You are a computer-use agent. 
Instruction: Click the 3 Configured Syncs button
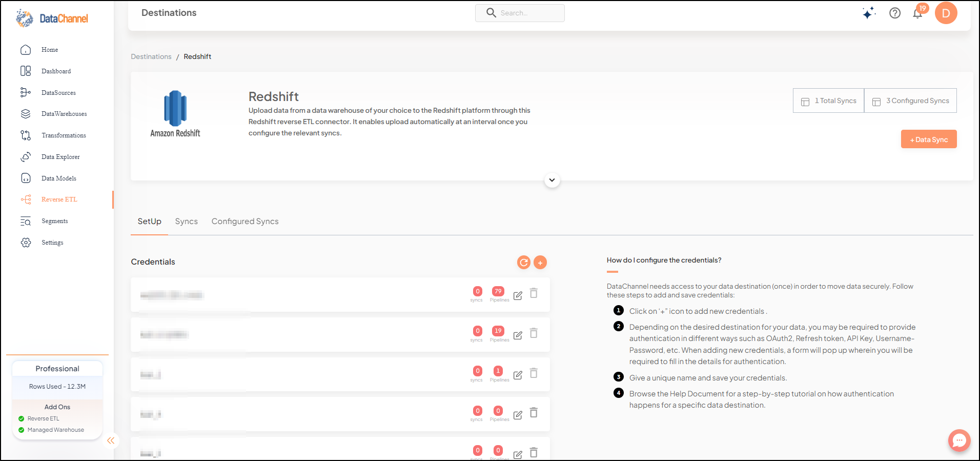click(910, 101)
